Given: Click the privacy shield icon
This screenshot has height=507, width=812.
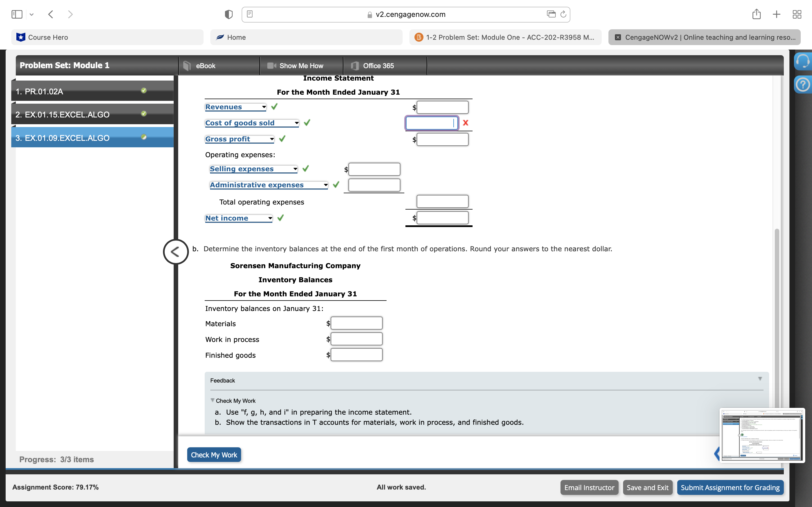Looking at the screenshot, I should click(x=228, y=14).
